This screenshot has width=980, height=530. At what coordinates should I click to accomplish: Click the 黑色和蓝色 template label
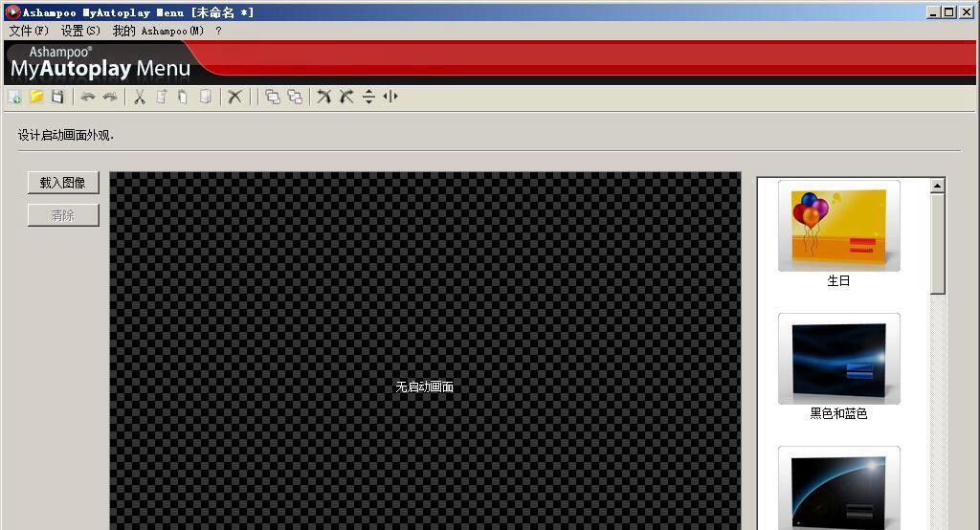coord(838,413)
